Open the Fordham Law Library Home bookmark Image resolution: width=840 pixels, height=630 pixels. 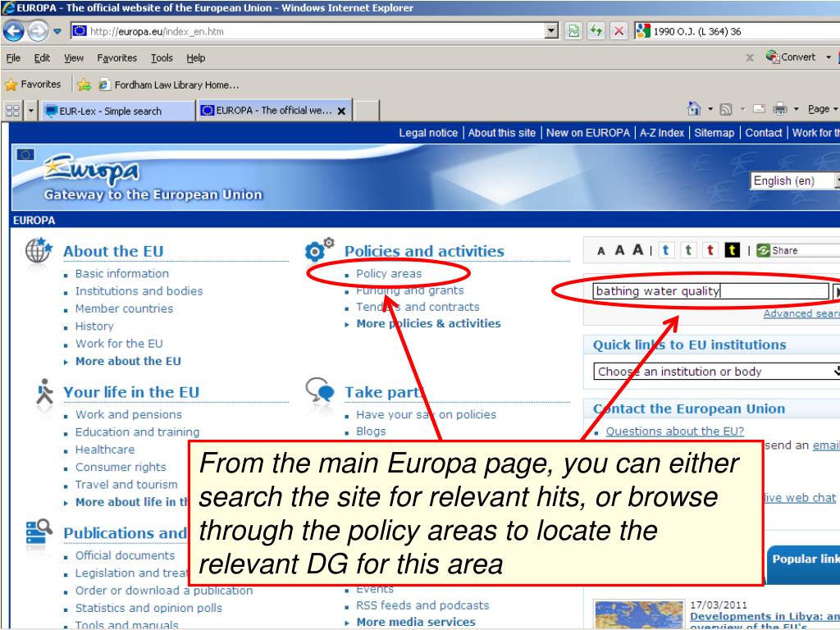click(169, 84)
